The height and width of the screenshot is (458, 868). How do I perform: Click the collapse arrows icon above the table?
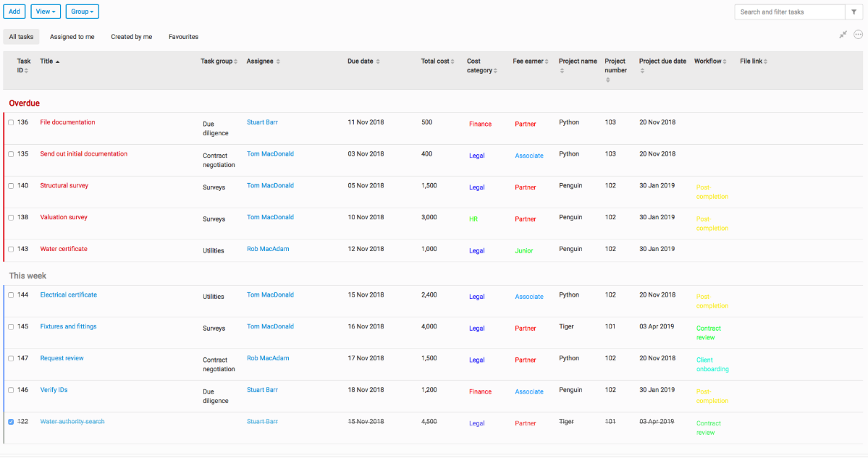(x=843, y=35)
